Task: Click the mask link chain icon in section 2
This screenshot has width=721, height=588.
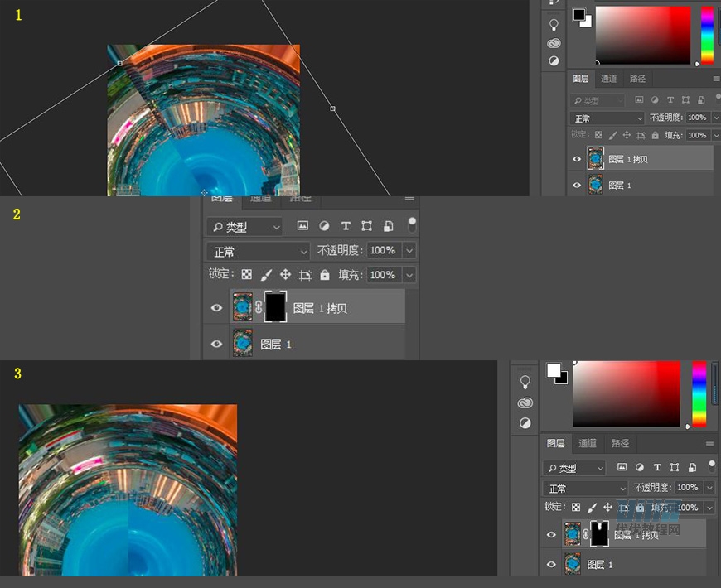Action: tap(259, 307)
